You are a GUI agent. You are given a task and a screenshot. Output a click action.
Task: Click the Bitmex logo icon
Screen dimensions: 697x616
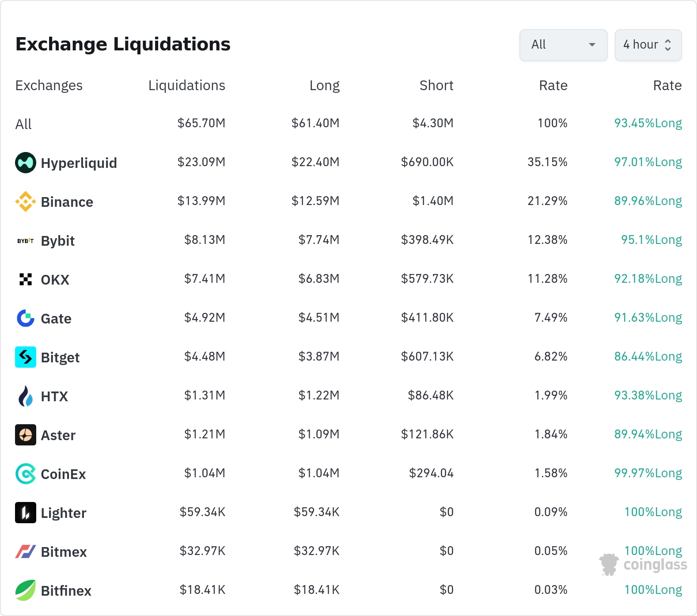coord(26,551)
